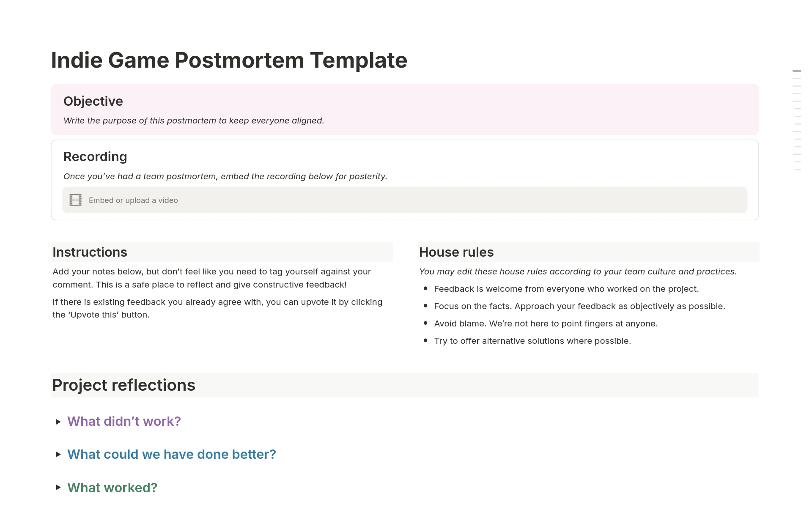This screenshot has width=812, height=507.
Task: Jump to the last marker in the page outline
Action: click(798, 170)
